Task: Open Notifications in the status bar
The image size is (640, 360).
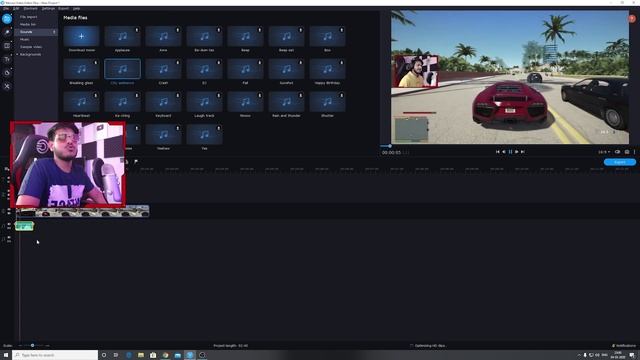Action: click(x=624, y=346)
